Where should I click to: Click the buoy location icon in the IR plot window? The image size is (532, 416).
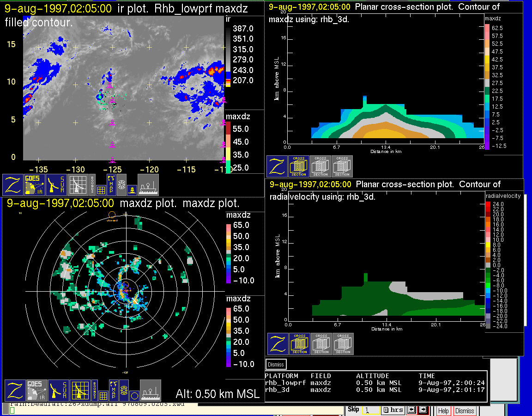(132, 189)
